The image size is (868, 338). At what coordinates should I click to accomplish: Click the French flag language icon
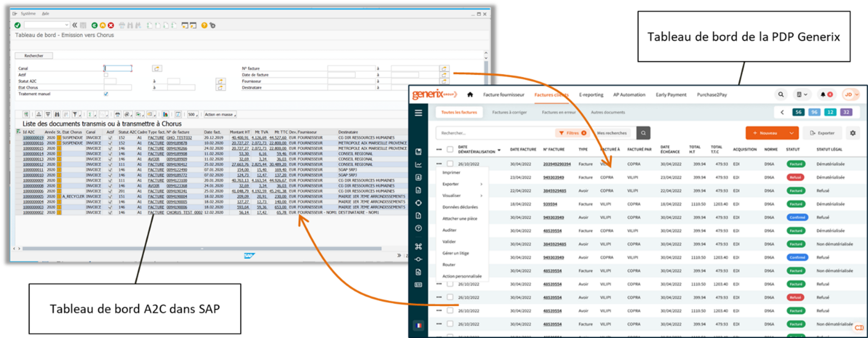click(419, 325)
